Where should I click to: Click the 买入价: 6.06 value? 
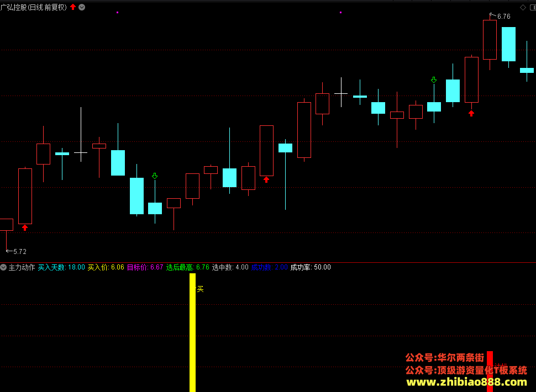[106, 267]
